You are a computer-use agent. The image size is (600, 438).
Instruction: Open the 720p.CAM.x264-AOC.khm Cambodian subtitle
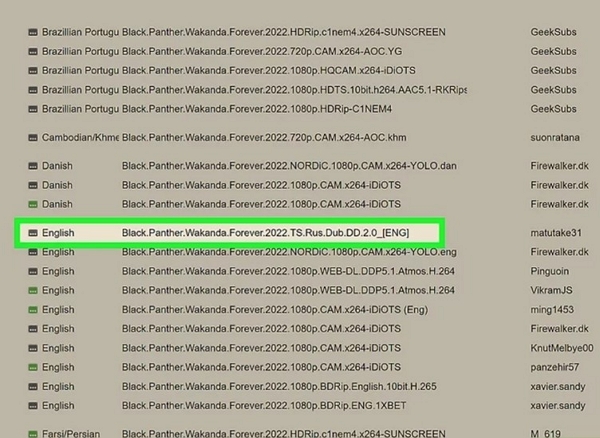click(x=264, y=138)
